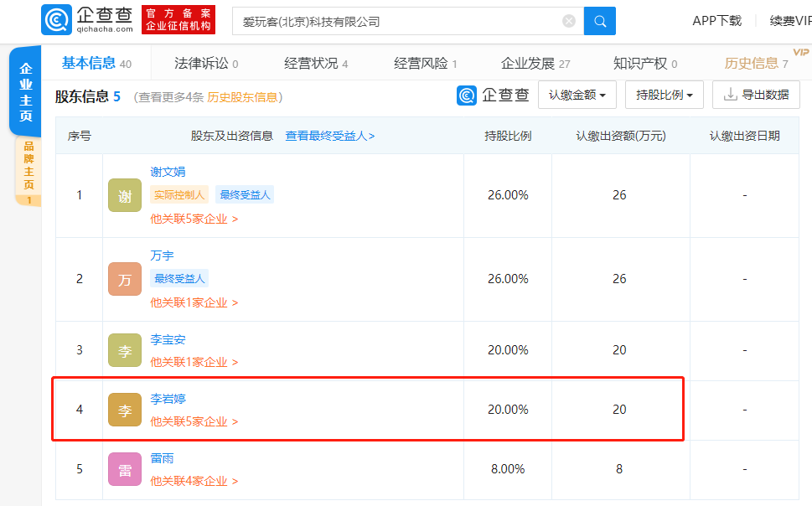Screen dimensions: 812x506
Task: Expand the 认缴金额 dropdown
Action: [x=577, y=95]
